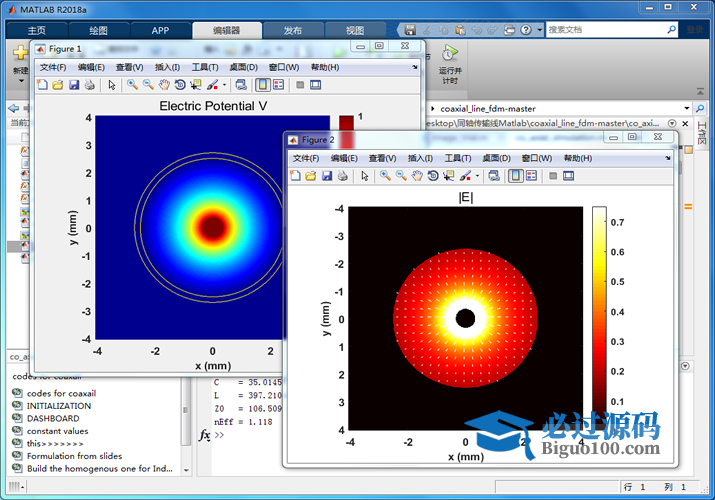Open brush color dropdown arrow in Figure 2
Image resolution: width=715 pixels, height=500 pixels.
pyautogui.click(x=477, y=176)
